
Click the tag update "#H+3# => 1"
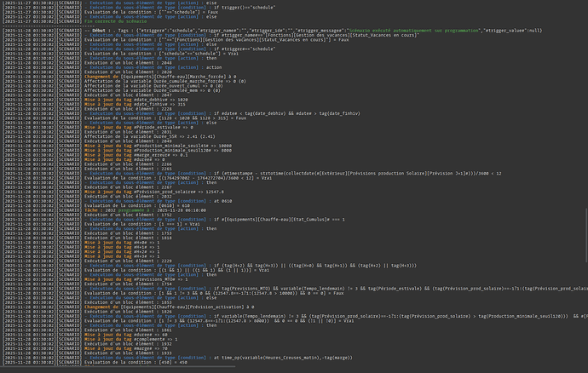(x=122, y=256)
